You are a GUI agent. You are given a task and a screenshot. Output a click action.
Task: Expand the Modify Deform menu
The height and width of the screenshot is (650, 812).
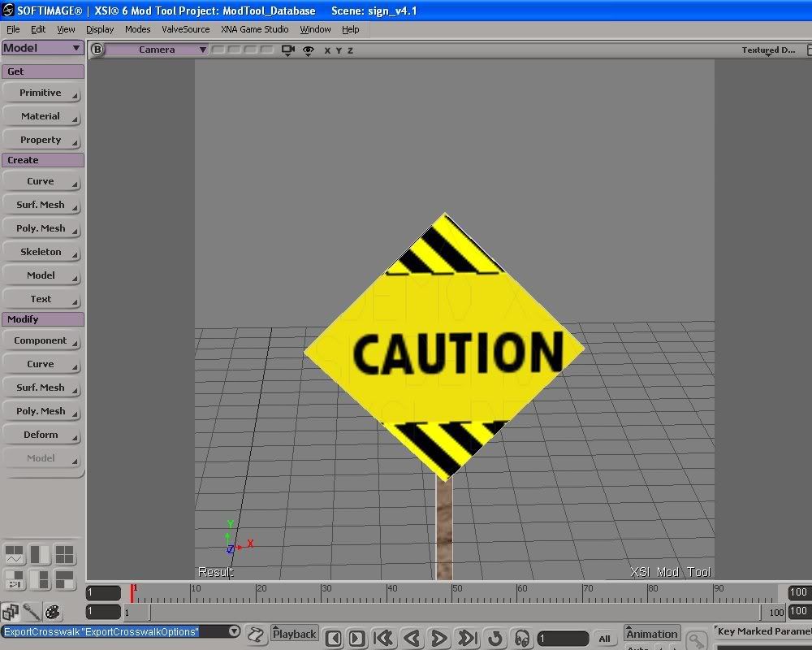click(x=41, y=435)
